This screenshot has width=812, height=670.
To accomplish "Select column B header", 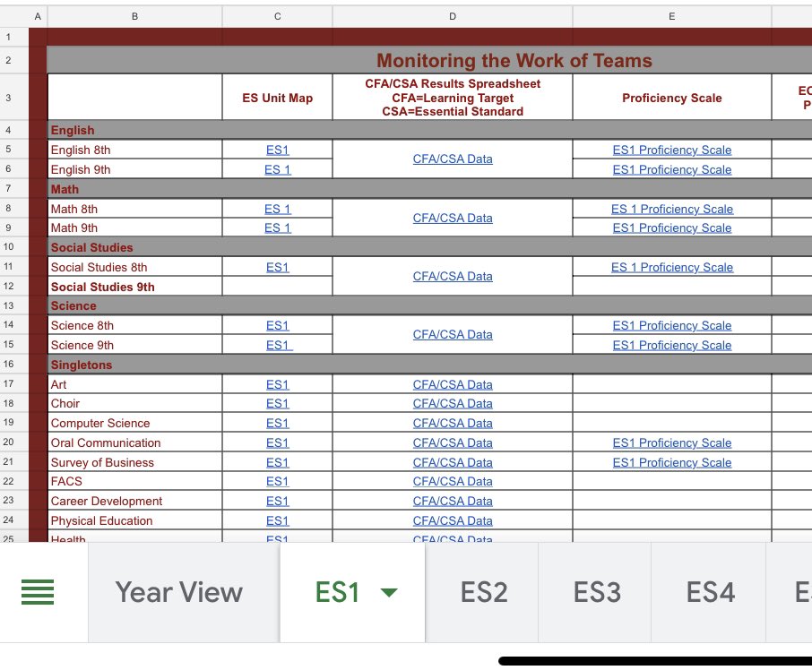I will click(134, 16).
